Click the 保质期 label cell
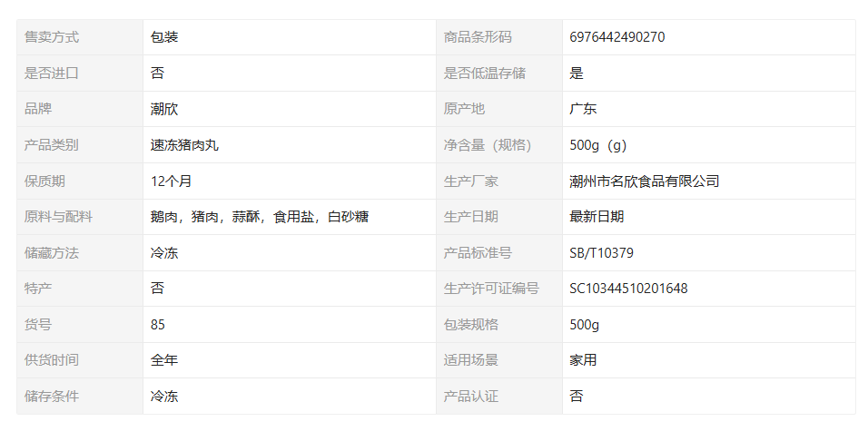The image size is (868, 441). click(80, 181)
